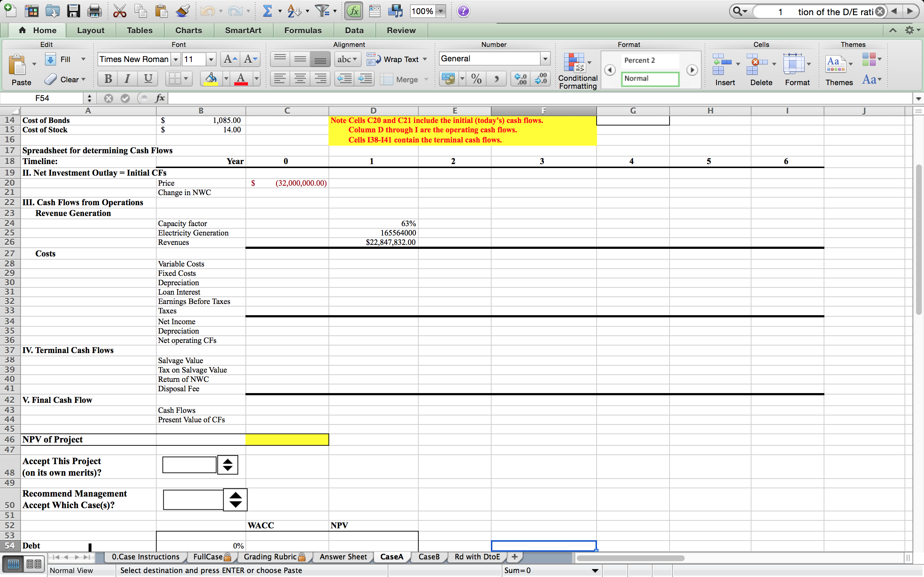Toggle the formula builder fx toolbar button
The image size is (924, 577).
[354, 11]
